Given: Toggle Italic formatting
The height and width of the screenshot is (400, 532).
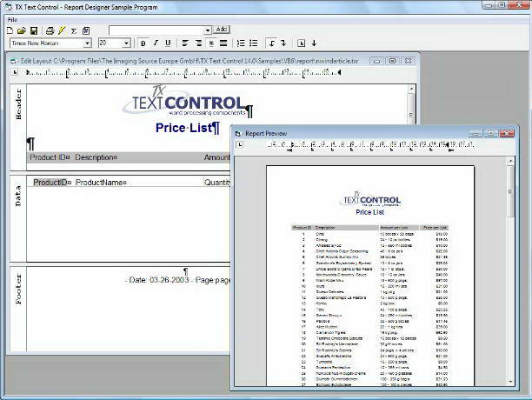Looking at the screenshot, I should (x=156, y=43).
